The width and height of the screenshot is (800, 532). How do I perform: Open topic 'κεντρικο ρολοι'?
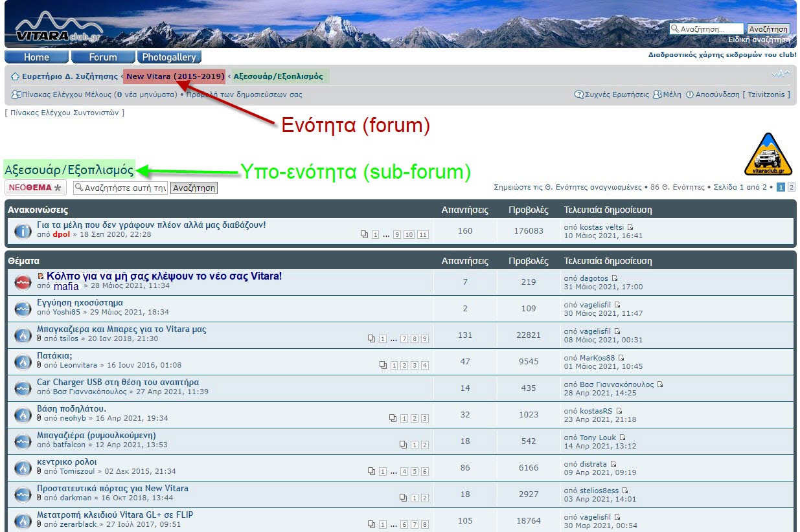[67, 462]
